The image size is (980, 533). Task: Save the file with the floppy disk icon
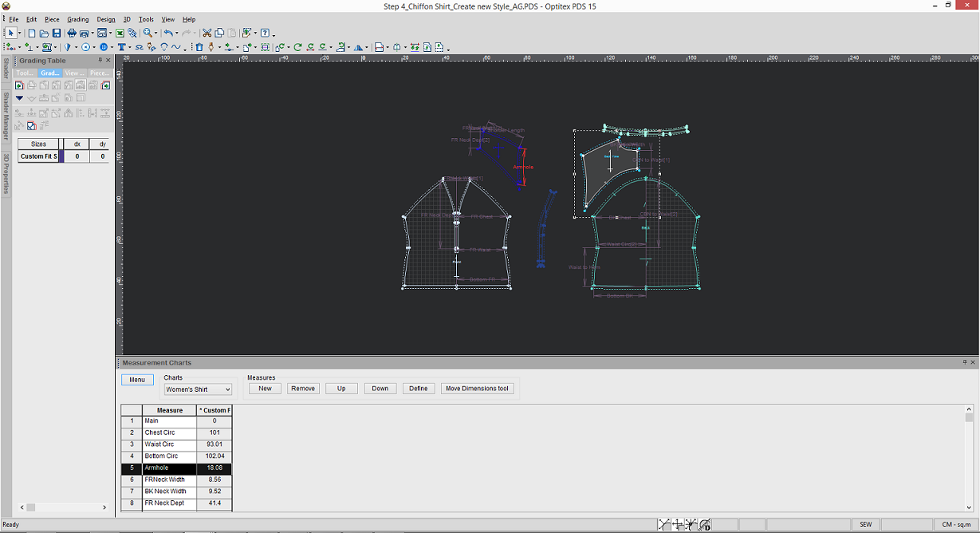point(57,33)
